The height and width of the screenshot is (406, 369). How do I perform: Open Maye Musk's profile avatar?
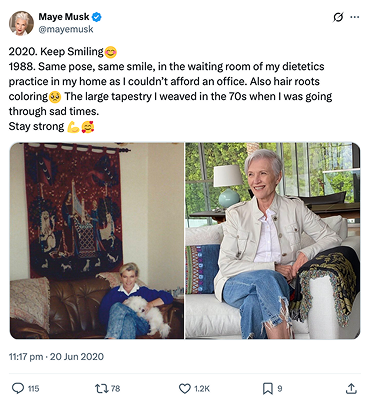coord(21,23)
